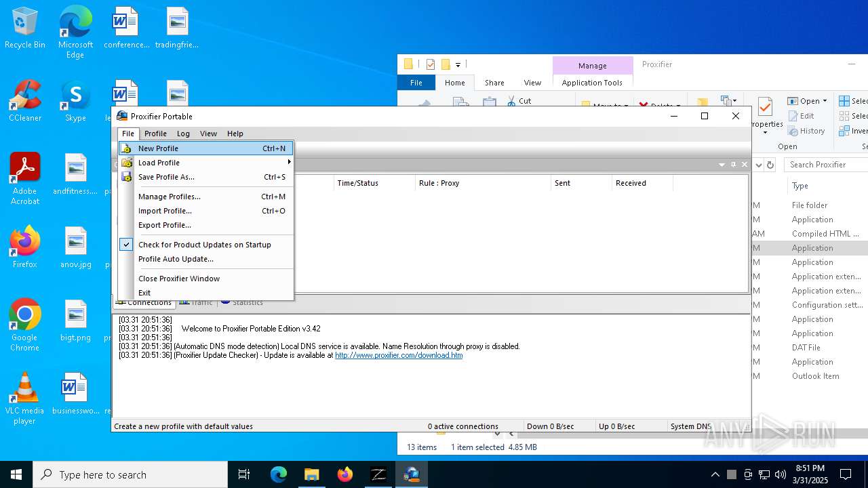Screen dimensions: 868x488
Task: Toggle Check for Product Updates on Startup
Action: pyautogui.click(x=206, y=245)
